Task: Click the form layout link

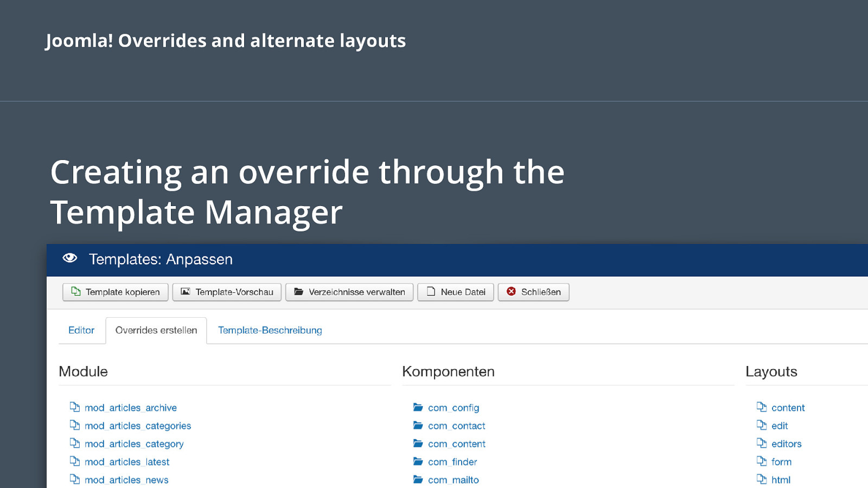Action: click(x=782, y=462)
